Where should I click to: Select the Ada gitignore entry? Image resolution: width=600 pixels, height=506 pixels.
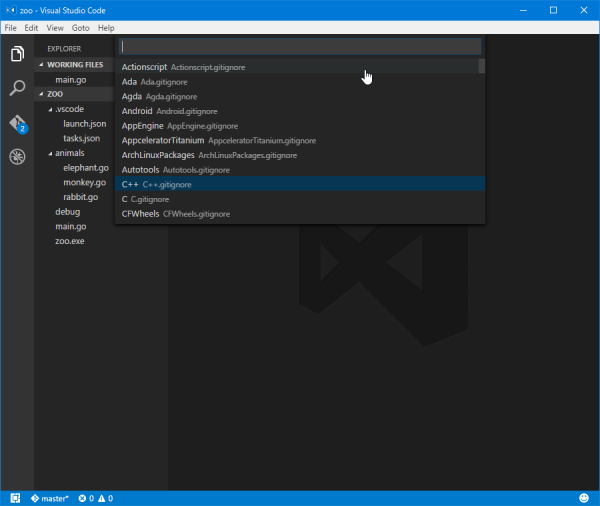point(300,82)
